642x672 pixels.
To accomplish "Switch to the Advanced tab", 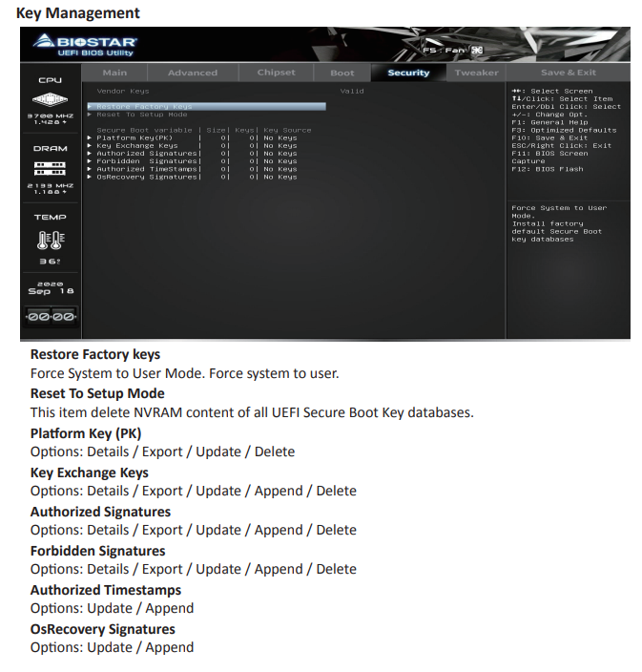I will click(193, 73).
